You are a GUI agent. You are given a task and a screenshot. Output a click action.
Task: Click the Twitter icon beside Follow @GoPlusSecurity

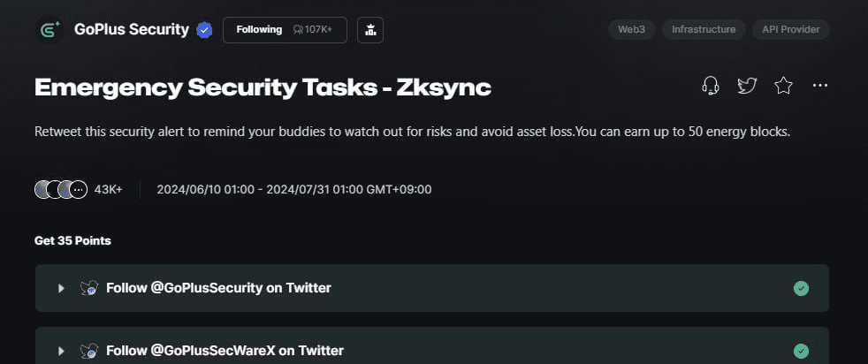pos(88,288)
